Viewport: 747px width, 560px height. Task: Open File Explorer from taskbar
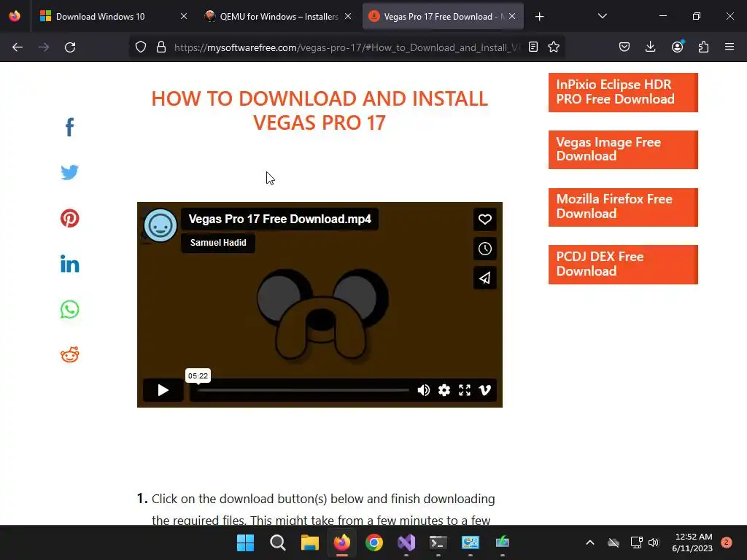pyautogui.click(x=309, y=542)
